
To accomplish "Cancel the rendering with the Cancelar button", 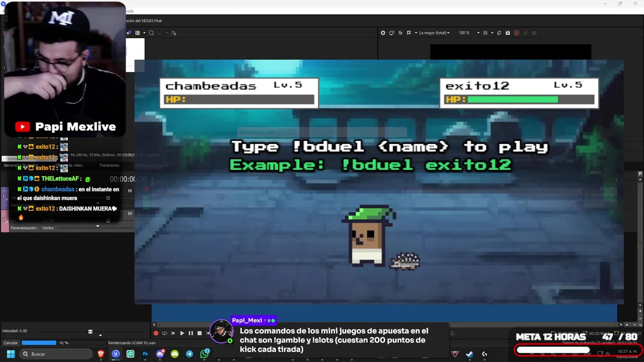I will (x=11, y=343).
